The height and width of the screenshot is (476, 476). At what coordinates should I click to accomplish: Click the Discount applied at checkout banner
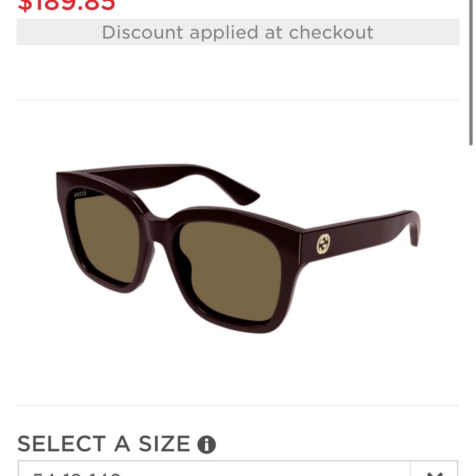238,32
